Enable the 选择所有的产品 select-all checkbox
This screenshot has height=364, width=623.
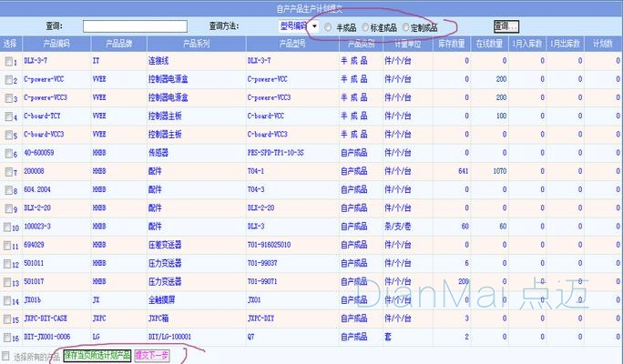click(x=7, y=355)
